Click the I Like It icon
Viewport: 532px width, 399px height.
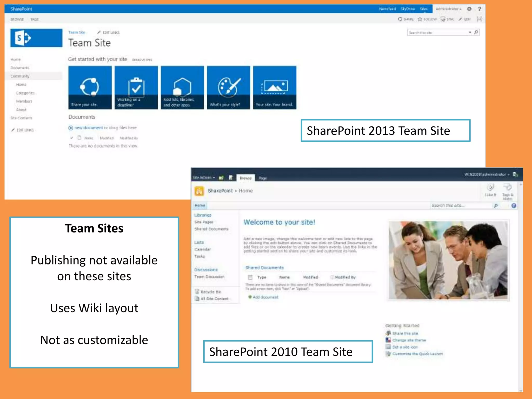[490, 188]
